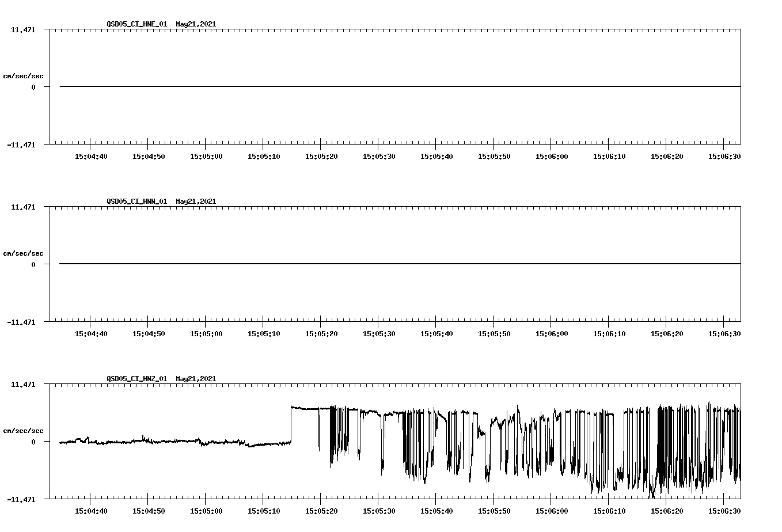Select the 15:06:30 time tick on middle plot
This screenshot has height=532, width=782.
(724, 332)
